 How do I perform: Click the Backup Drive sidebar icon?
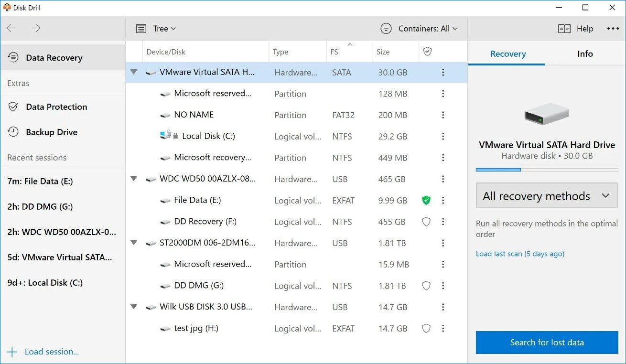pos(12,132)
